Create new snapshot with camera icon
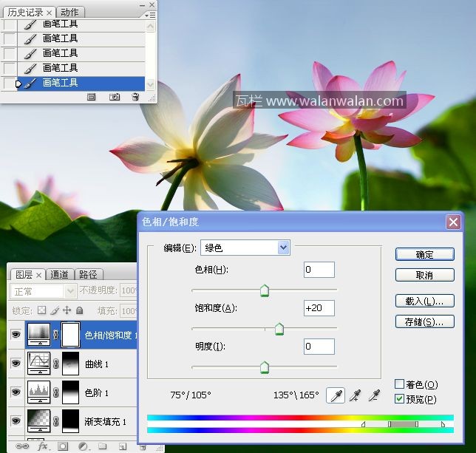The height and width of the screenshot is (453, 476). pos(115,97)
